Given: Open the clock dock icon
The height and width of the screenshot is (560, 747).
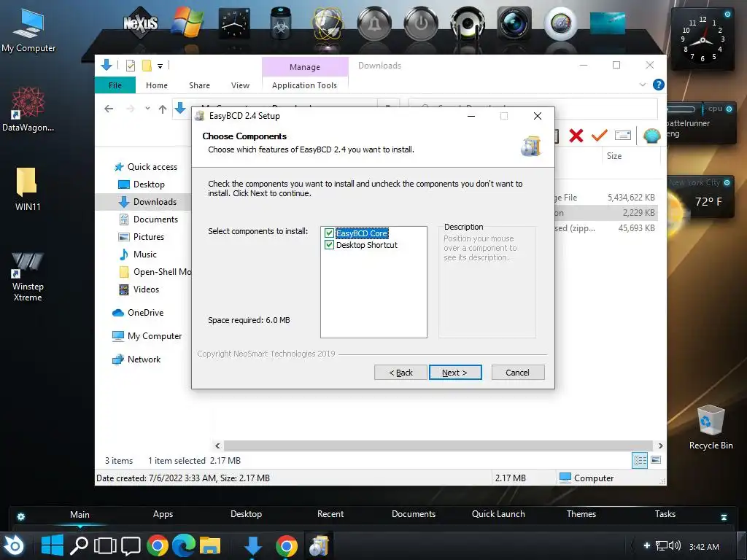Looking at the screenshot, I should [x=234, y=23].
